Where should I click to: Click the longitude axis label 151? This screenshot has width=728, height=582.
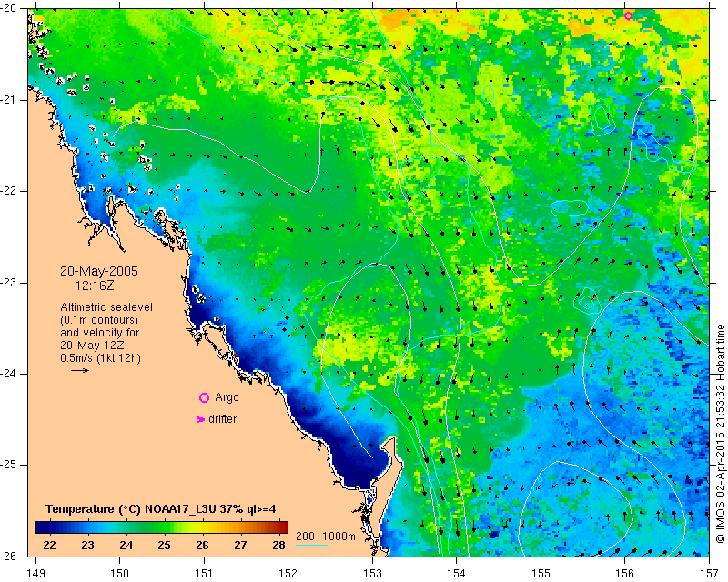204,574
